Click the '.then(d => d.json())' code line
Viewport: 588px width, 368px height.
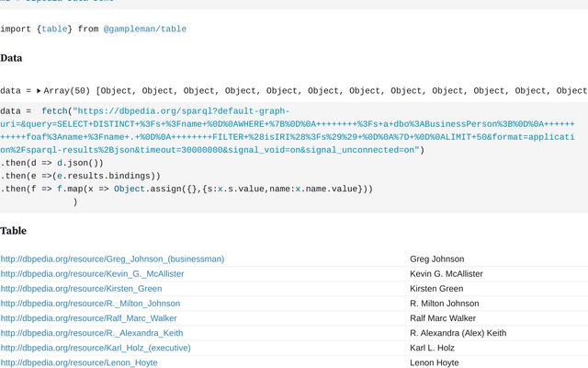(x=51, y=163)
